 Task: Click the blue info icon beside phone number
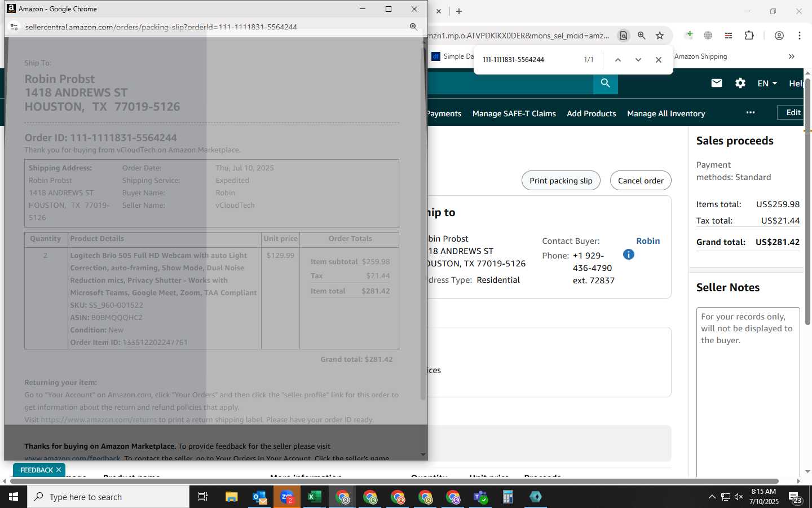(x=629, y=255)
